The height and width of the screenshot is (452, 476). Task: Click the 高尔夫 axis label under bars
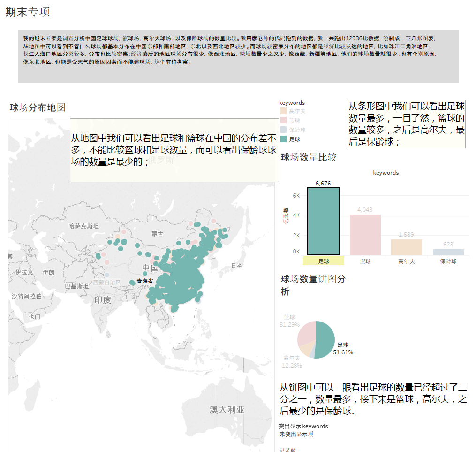click(x=407, y=261)
